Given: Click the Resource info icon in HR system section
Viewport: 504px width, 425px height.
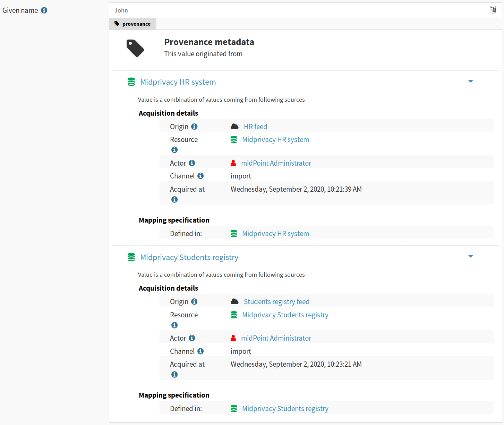Looking at the screenshot, I should click(x=174, y=150).
